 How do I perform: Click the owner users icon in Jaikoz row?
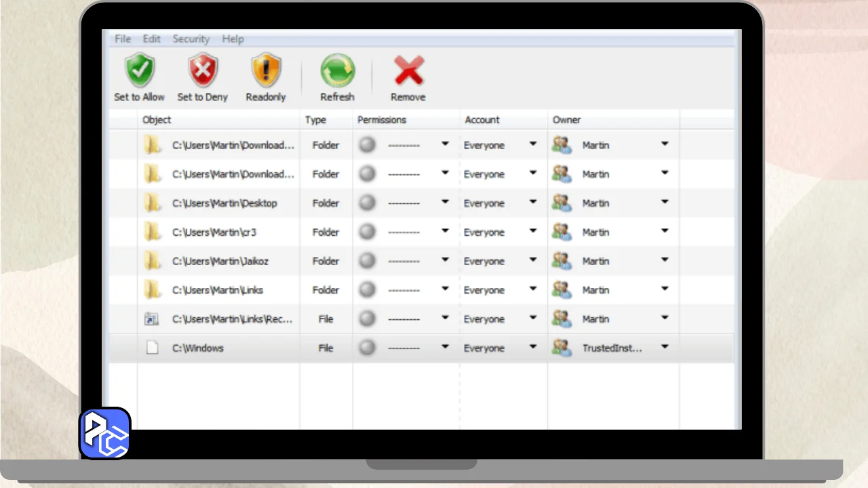[x=561, y=261]
